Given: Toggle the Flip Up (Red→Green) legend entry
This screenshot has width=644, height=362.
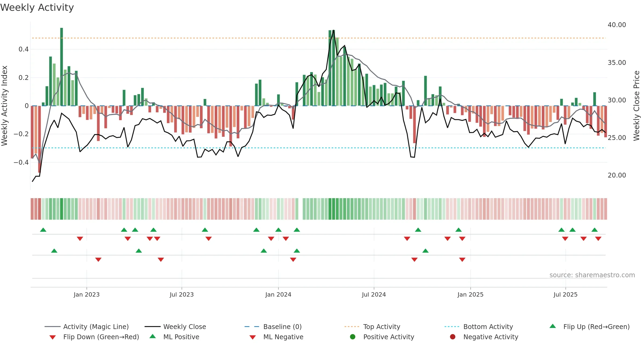Looking at the screenshot, I should pyautogui.click(x=590, y=327).
